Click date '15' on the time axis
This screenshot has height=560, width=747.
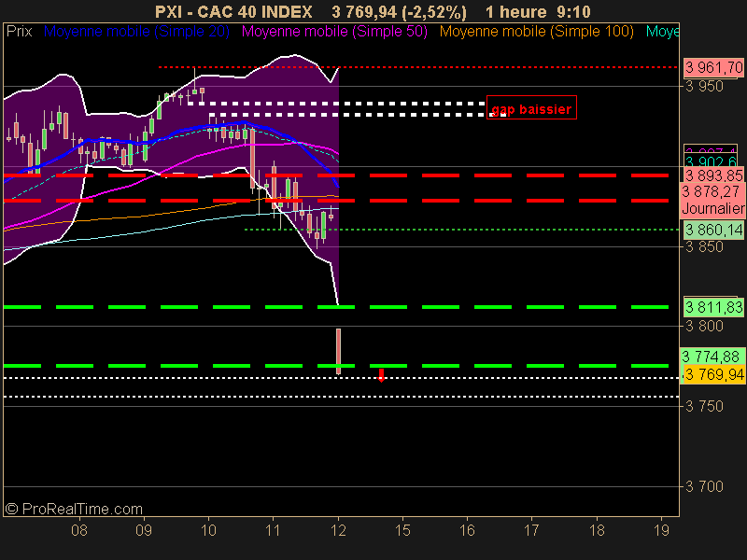(402, 530)
